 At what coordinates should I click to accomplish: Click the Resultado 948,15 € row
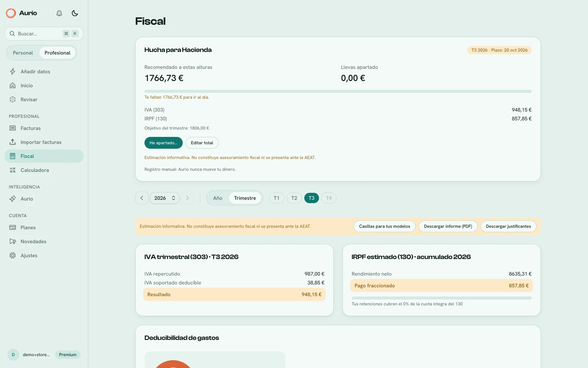point(234,294)
